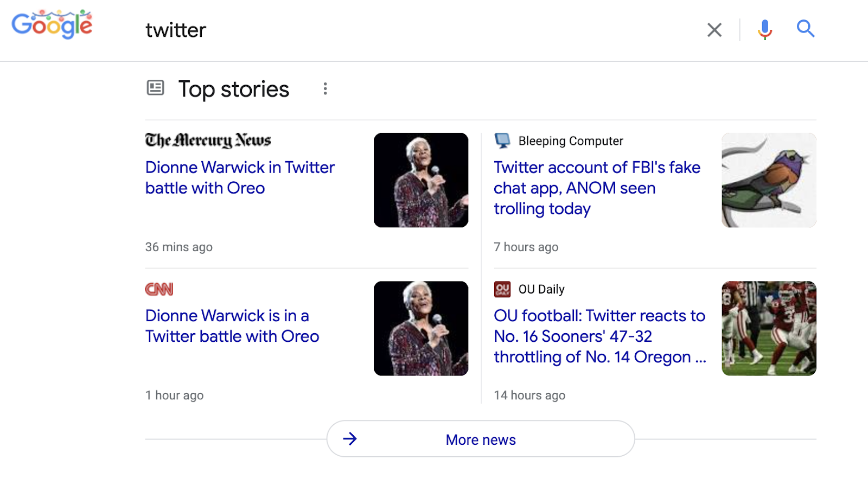Click the OU Daily source icon
Image resolution: width=868 pixels, height=485 pixels.
[502, 289]
